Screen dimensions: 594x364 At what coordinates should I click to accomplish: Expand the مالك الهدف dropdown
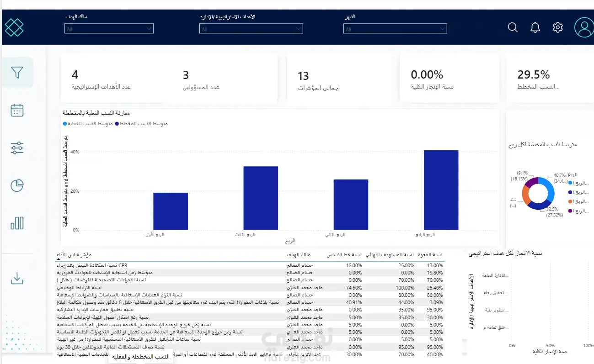tap(109, 29)
